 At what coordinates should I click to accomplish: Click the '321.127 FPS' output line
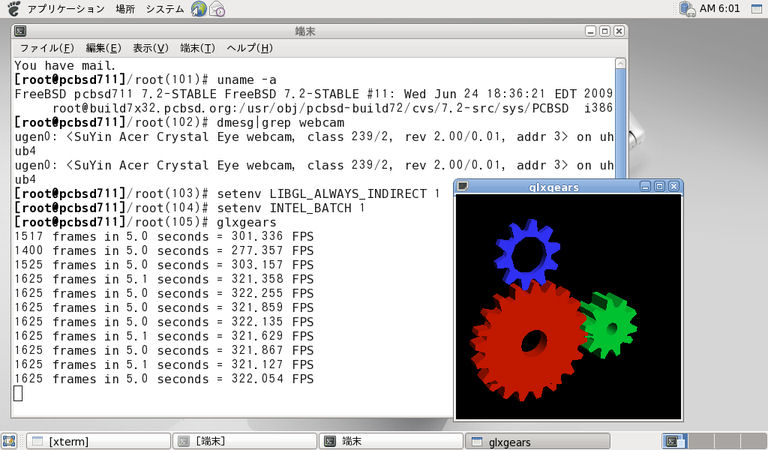pos(164,365)
